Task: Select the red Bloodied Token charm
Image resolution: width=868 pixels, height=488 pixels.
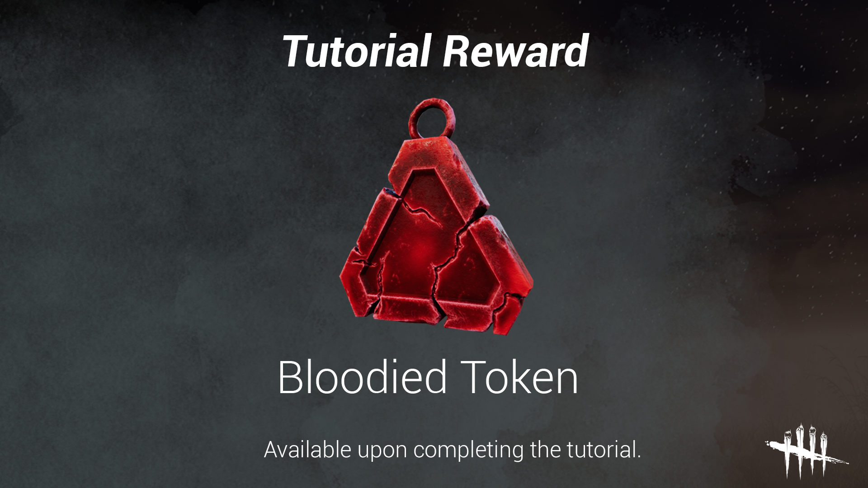Action: click(x=436, y=216)
